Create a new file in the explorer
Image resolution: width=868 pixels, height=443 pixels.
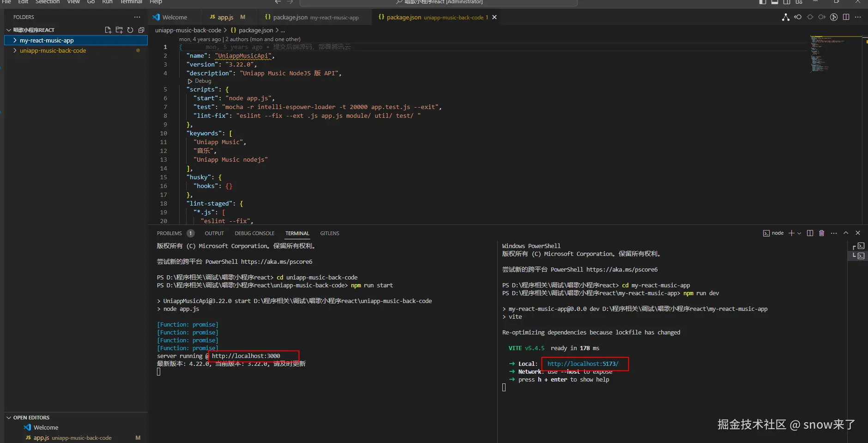point(108,30)
